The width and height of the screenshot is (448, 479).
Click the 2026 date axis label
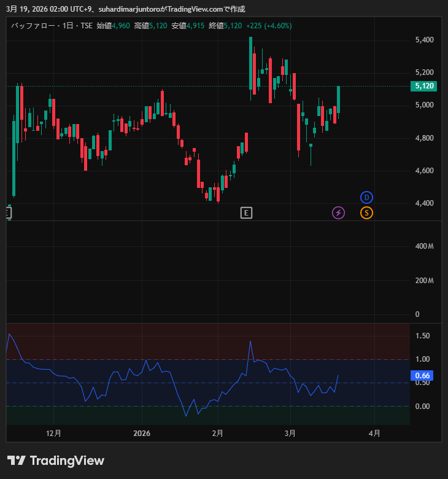tap(142, 433)
